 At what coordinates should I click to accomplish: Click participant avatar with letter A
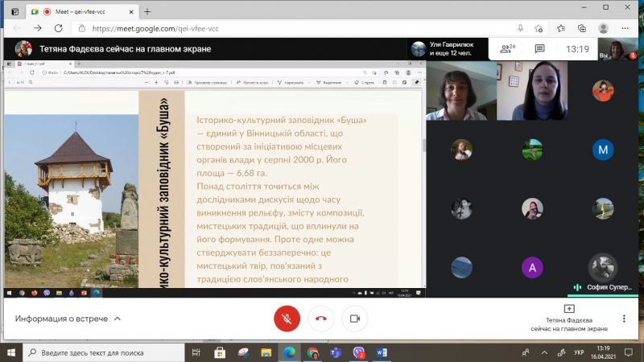tap(532, 268)
